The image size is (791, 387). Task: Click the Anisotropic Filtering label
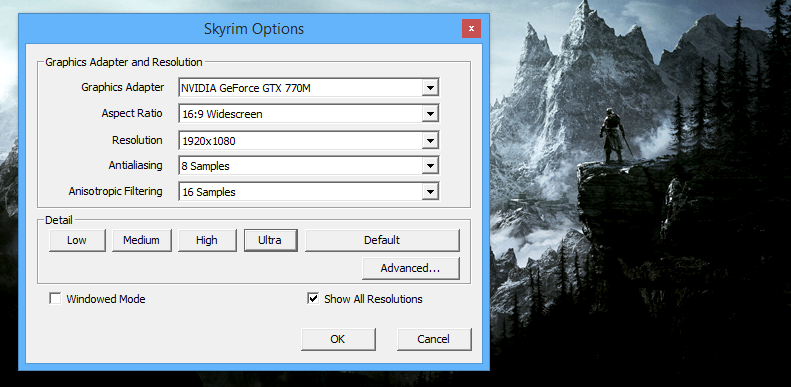tap(116, 191)
